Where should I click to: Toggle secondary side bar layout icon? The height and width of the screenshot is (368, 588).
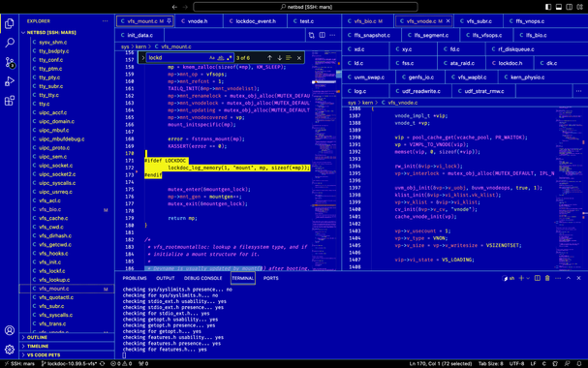click(x=570, y=7)
